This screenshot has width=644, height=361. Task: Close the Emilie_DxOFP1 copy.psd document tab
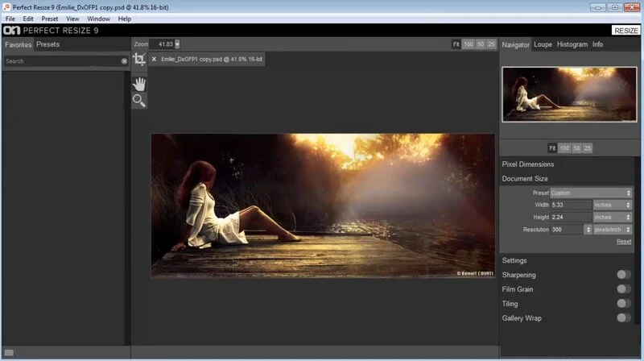click(154, 60)
